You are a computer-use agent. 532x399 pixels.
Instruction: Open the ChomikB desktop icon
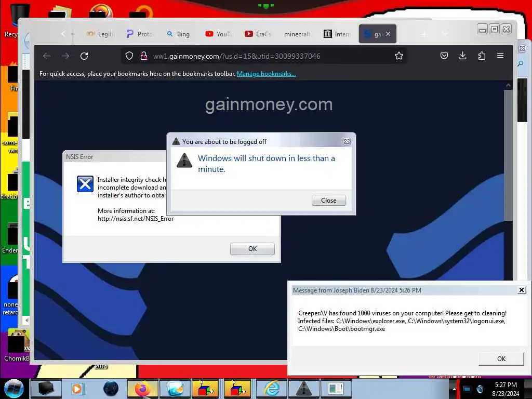tap(16, 344)
